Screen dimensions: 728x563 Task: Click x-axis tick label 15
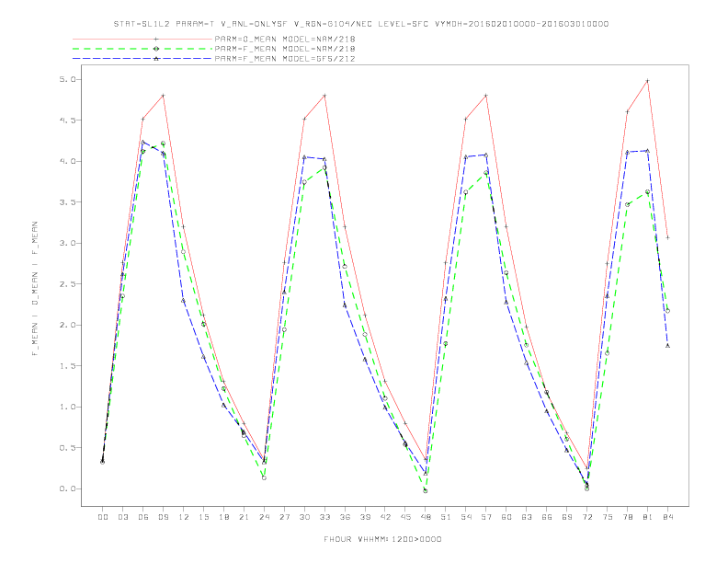[x=203, y=517]
